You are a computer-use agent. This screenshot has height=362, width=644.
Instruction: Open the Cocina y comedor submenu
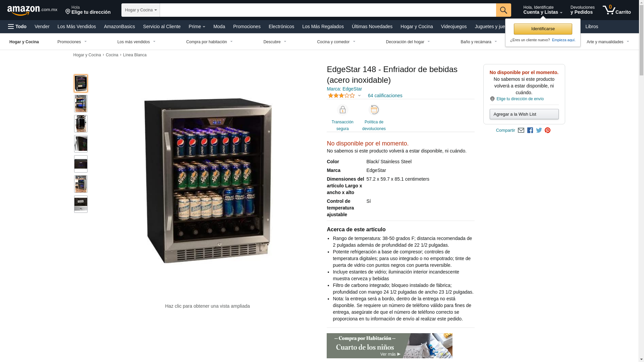[x=336, y=42]
